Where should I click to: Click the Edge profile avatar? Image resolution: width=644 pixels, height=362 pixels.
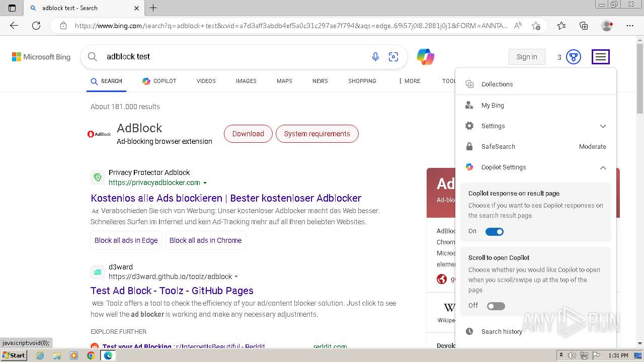[607, 26]
